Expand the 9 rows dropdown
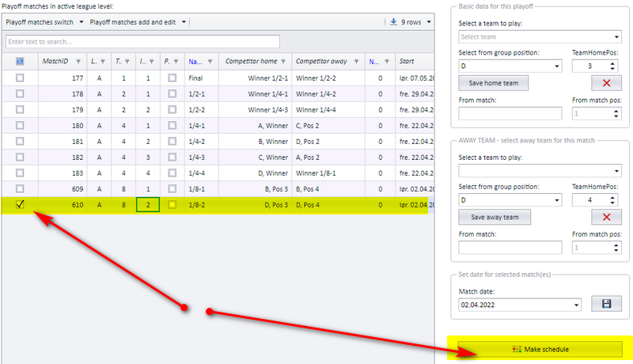Screen dimensions: 633x364 [429, 22]
